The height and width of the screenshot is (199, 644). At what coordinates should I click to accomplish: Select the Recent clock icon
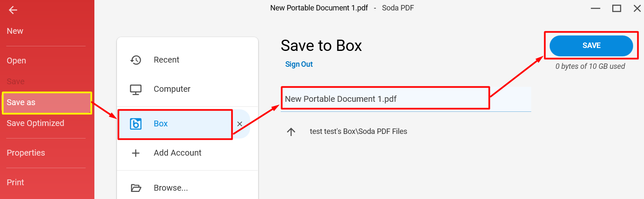[x=136, y=60]
